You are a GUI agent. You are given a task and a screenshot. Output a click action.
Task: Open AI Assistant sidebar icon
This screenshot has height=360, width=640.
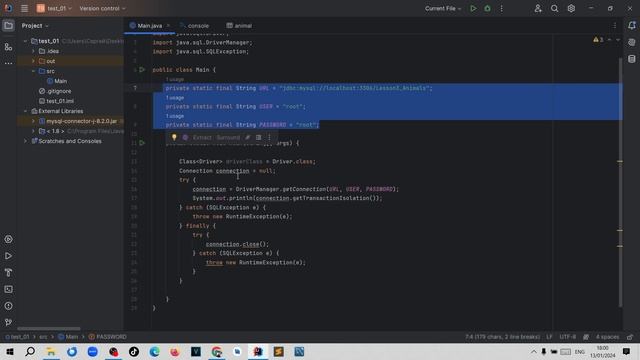632,42
